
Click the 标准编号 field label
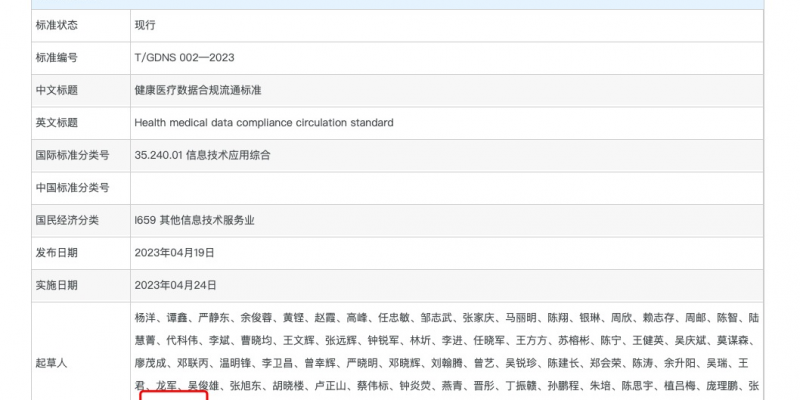(56, 57)
